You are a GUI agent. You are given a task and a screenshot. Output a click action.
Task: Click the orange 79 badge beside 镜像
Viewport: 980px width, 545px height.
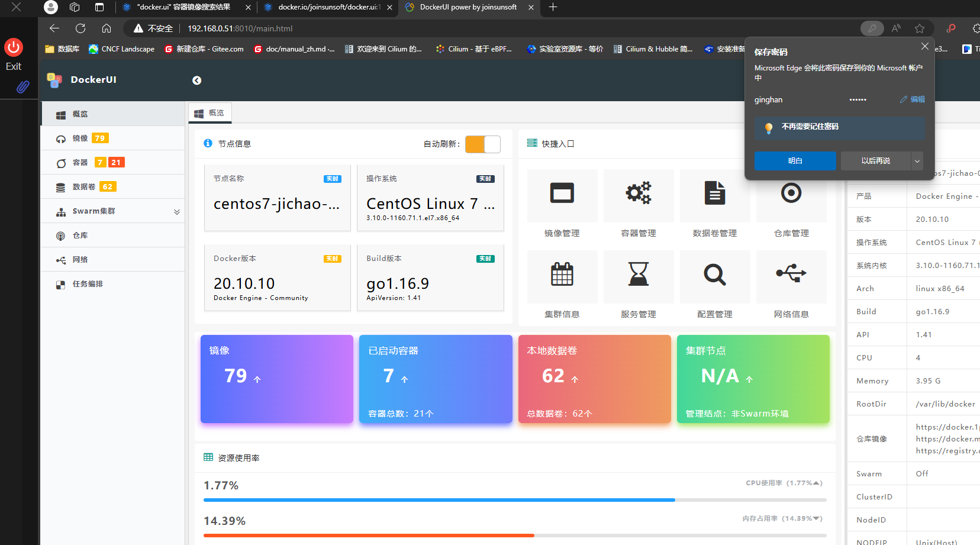tap(100, 138)
